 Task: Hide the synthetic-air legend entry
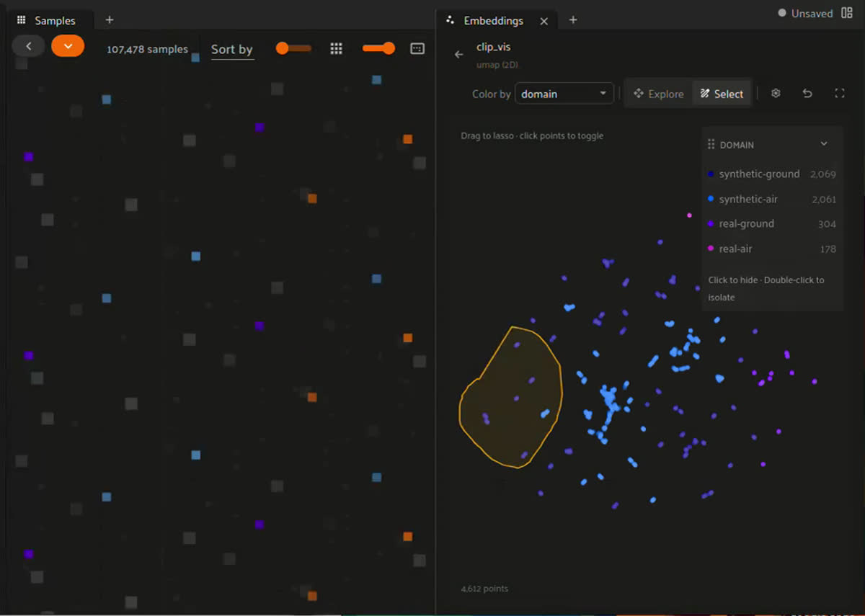[772, 199]
